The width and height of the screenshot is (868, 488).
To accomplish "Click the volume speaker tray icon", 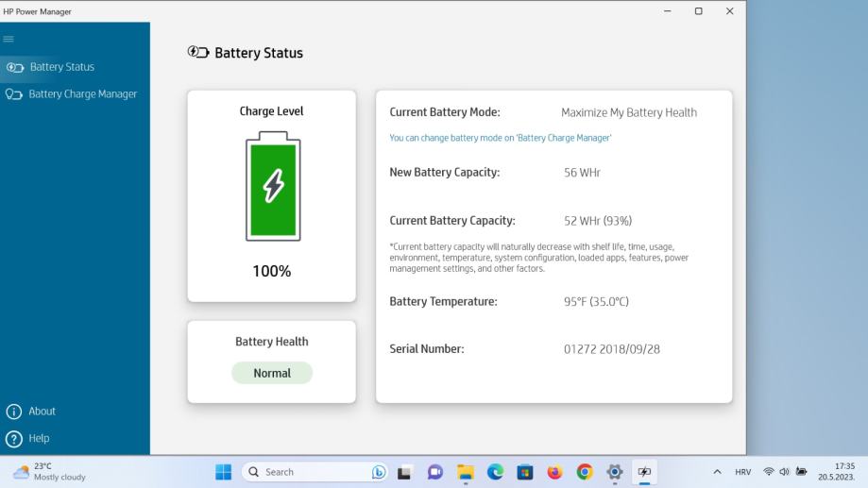I will click(x=784, y=472).
